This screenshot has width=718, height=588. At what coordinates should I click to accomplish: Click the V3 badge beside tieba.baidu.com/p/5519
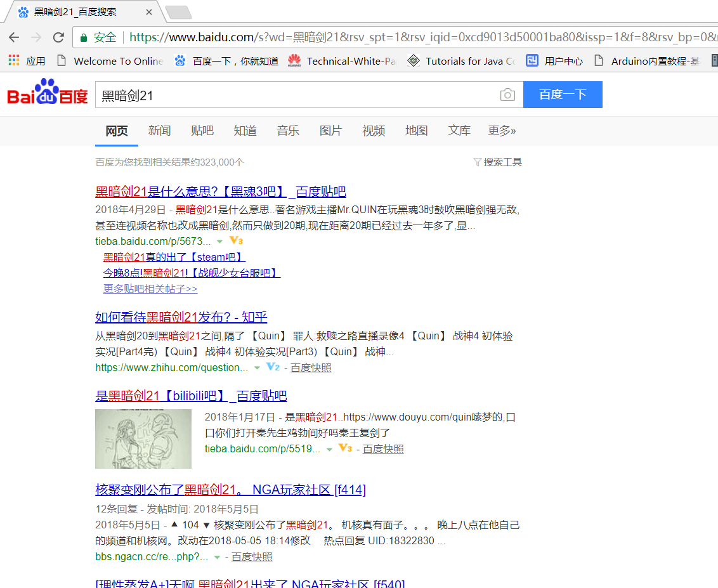pyautogui.click(x=345, y=448)
